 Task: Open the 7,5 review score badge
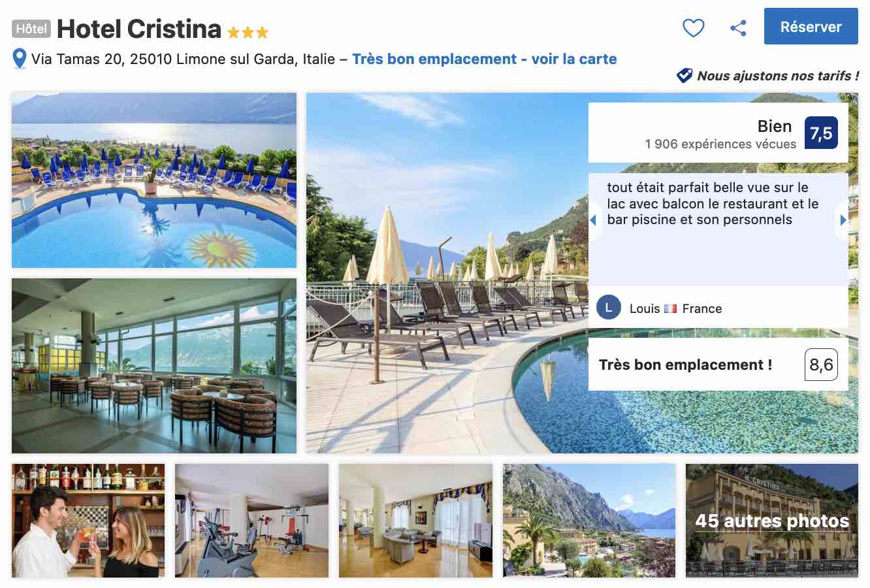821,133
